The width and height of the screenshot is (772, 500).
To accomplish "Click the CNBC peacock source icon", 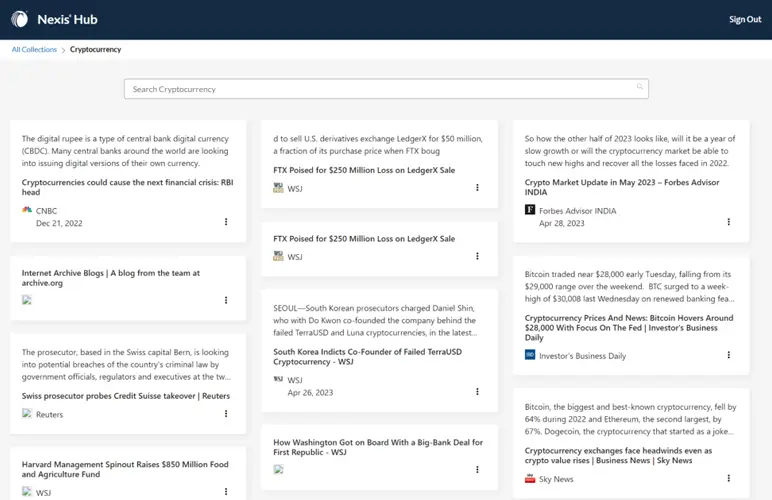I will pyautogui.click(x=27, y=210).
